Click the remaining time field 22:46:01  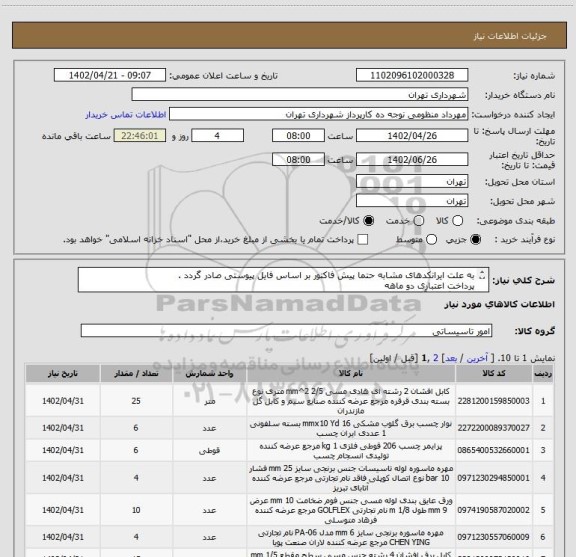pos(140,136)
